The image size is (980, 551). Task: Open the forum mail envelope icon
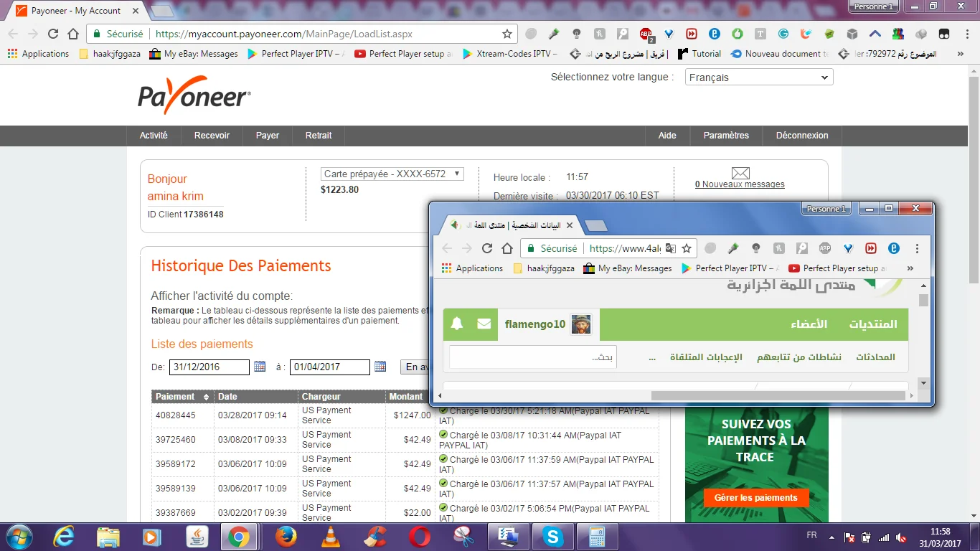pyautogui.click(x=484, y=324)
